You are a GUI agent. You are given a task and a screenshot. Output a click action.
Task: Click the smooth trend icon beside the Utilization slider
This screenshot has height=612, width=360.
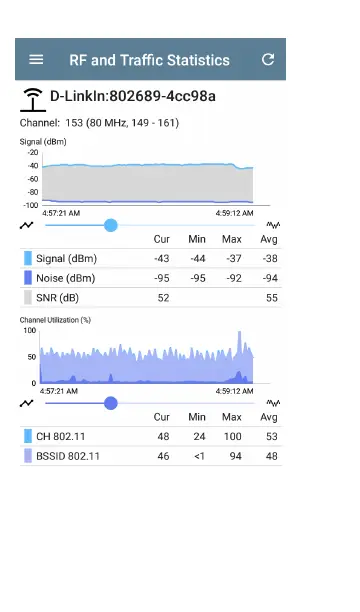point(27,403)
